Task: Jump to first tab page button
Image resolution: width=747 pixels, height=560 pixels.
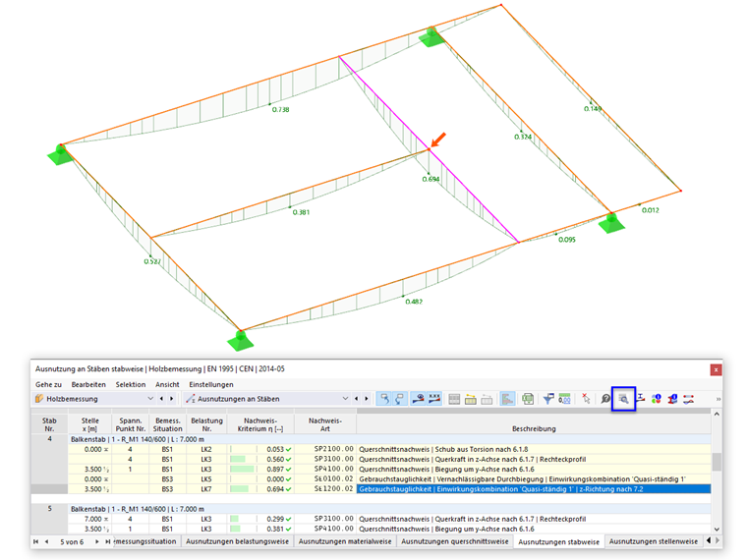Action: [35, 541]
